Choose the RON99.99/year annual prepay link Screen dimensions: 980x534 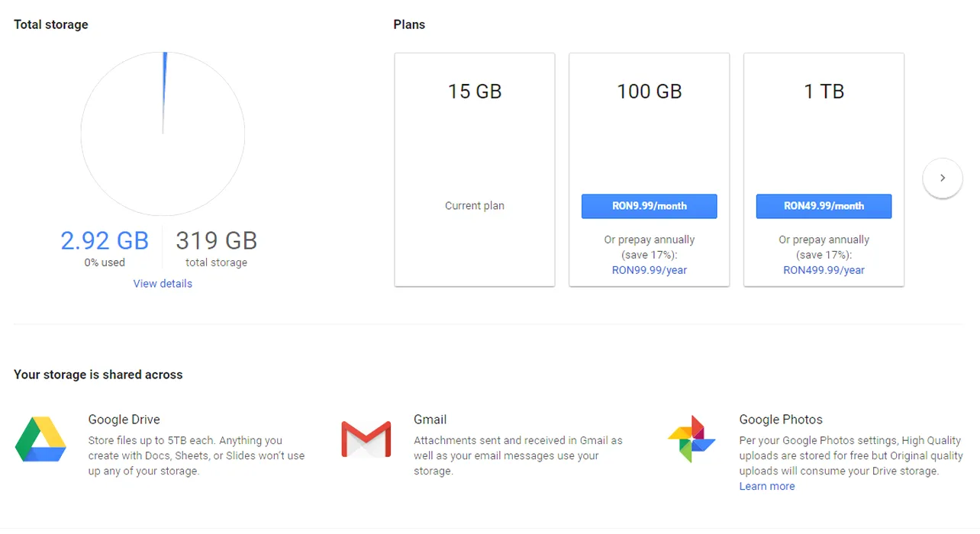pyautogui.click(x=650, y=270)
